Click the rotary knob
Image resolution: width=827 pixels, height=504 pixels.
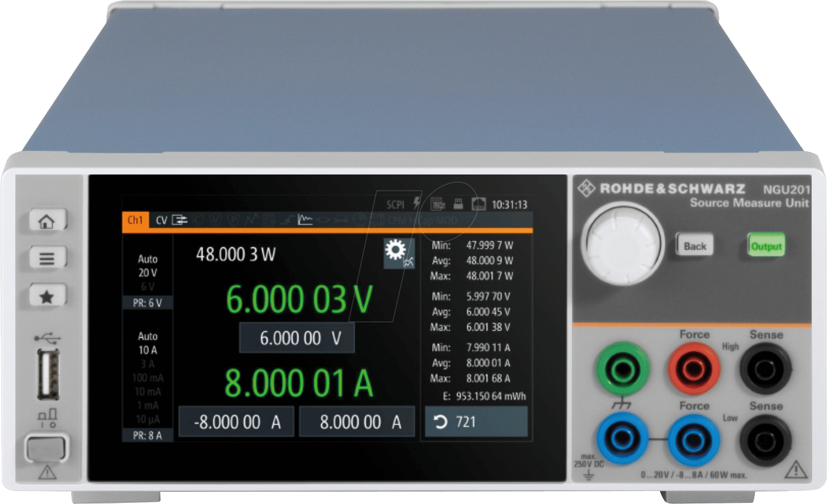coord(622,243)
